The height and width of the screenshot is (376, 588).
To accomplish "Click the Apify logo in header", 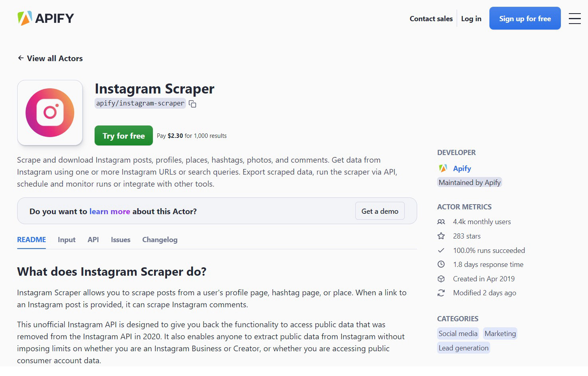I will click(46, 18).
